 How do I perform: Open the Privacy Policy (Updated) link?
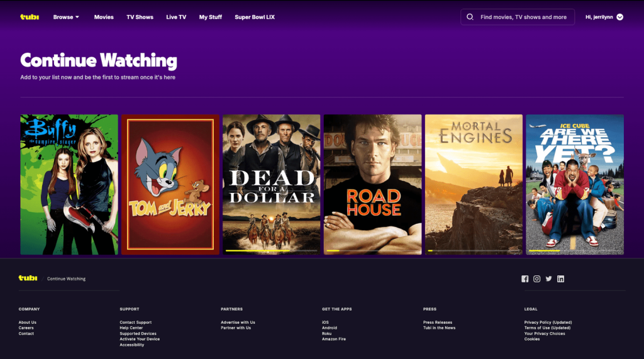[x=548, y=323]
